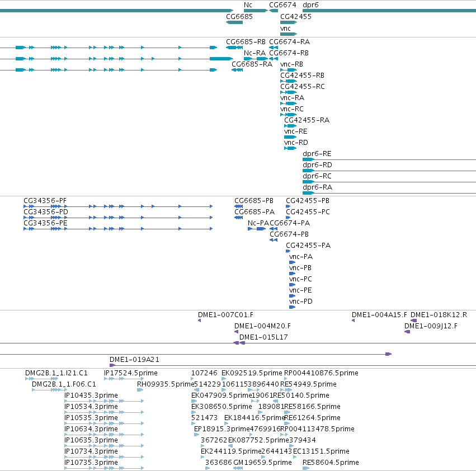Click the Nc gene label
The image size is (476, 471).
click(x=248, y=5)
